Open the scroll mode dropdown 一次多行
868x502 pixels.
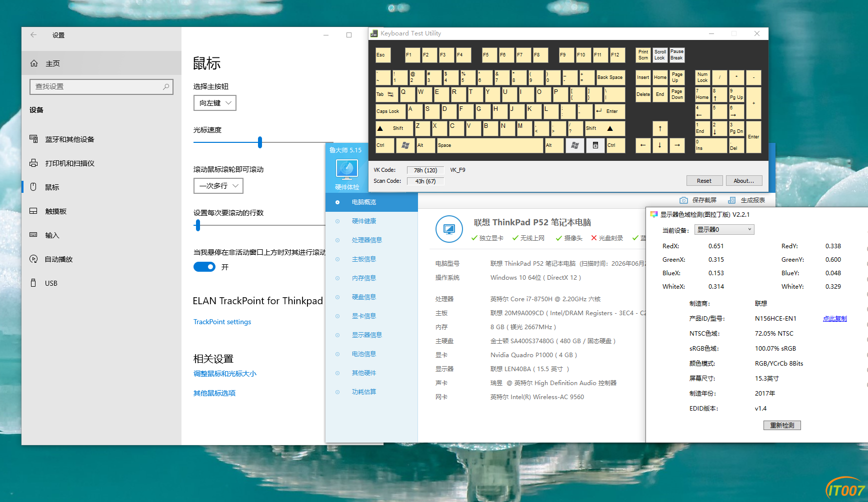click(x=218, y=186)
